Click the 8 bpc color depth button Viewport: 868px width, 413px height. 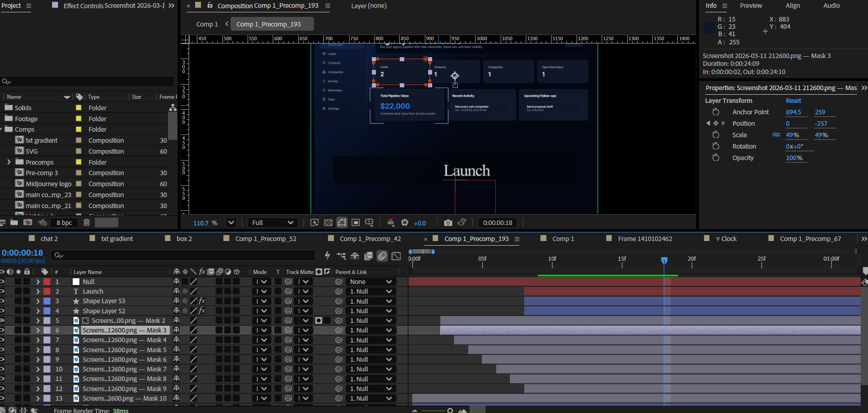point(64,223)
